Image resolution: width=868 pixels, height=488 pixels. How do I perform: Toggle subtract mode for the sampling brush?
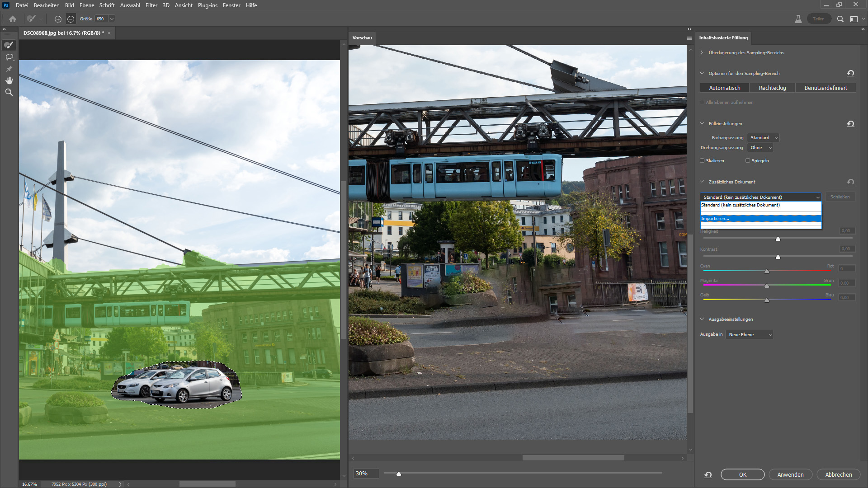point(71,19)
